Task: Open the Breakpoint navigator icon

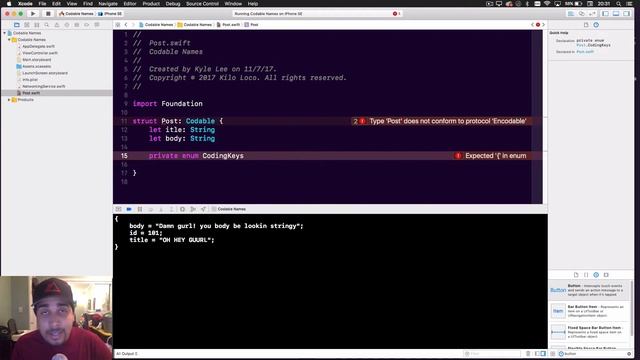Action: pos(87,25)
